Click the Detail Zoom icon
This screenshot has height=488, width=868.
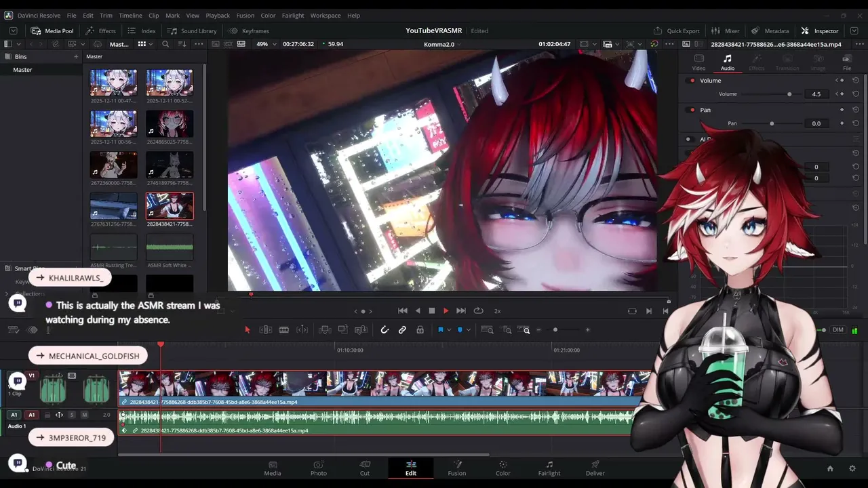point(507,330)
